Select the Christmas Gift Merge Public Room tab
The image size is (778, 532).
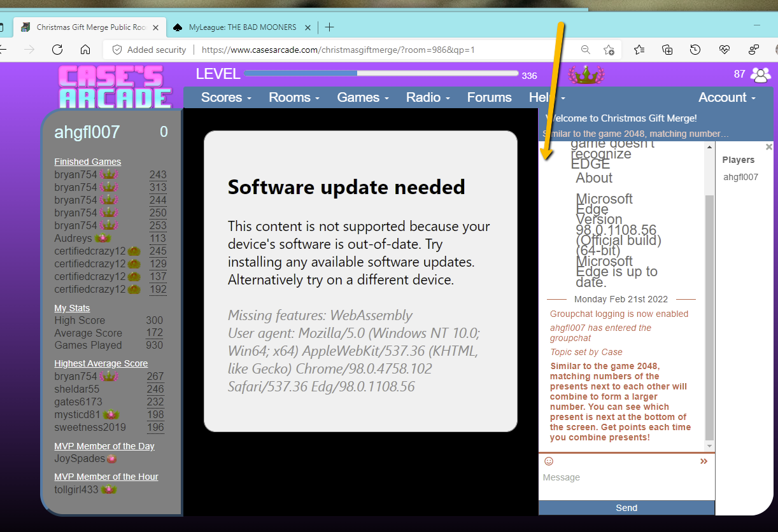coord(89,27)
